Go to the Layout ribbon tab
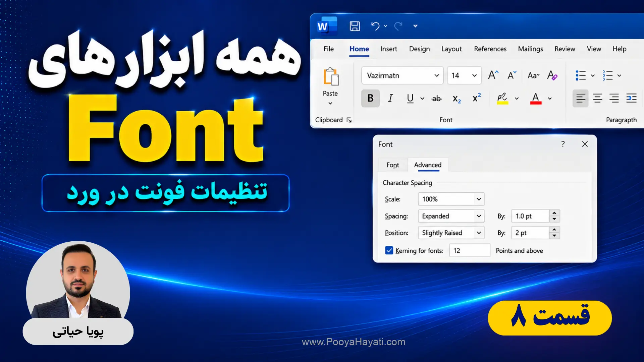This screenshot has height=362, width=644. [x=451, y=49]
